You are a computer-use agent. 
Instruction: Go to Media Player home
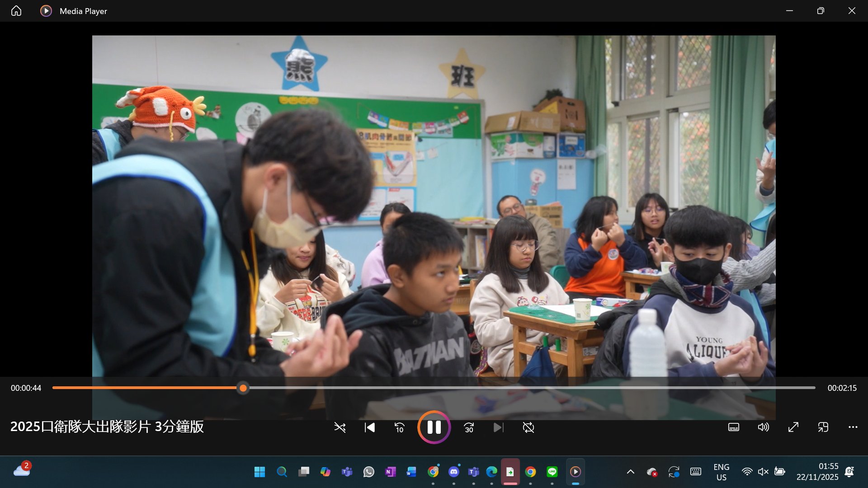[x=16, y=11]
